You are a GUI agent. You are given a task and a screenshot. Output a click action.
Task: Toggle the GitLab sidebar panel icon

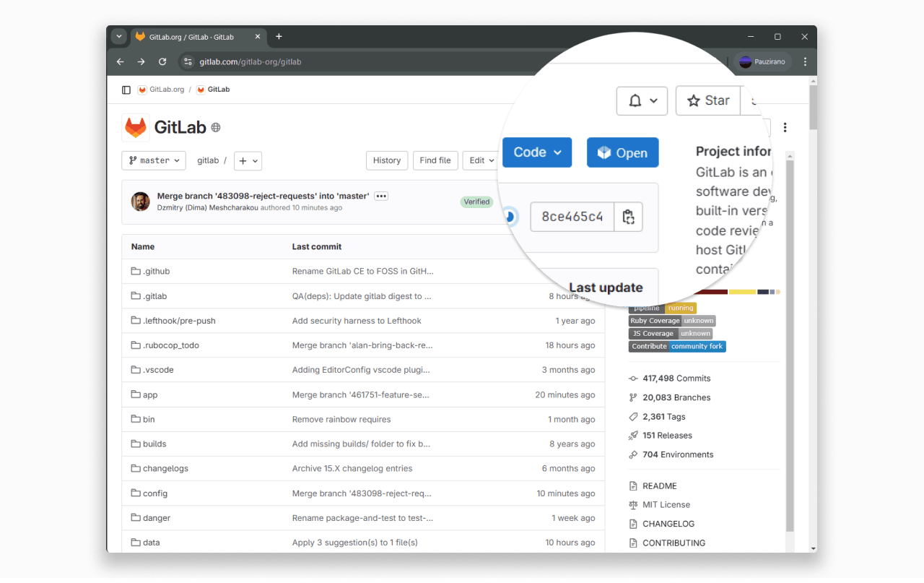coord(126,90)
